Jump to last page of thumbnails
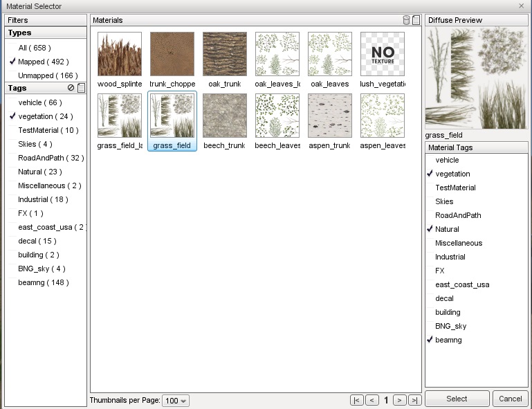Viewport: 532px width, 409px height. [414, 400]
